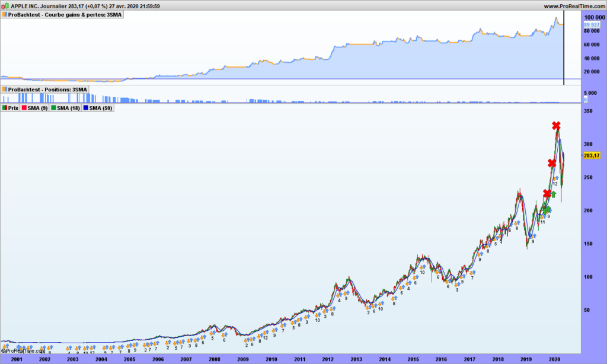Open the ProBacktest Positions 3SMA label
The width and height of the screenshot is (607, 364).
tap(45, 90)
